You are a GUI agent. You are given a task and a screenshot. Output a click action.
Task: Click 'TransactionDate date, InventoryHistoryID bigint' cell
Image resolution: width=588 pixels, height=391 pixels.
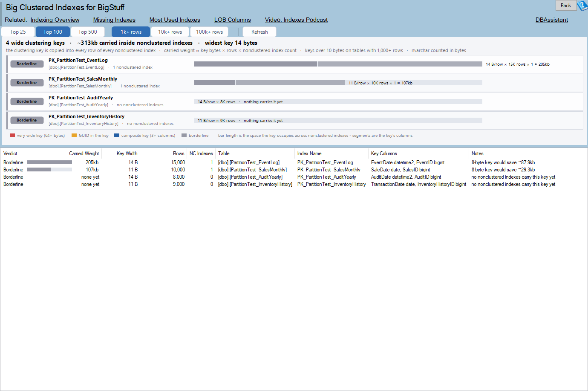click(418, 184)
